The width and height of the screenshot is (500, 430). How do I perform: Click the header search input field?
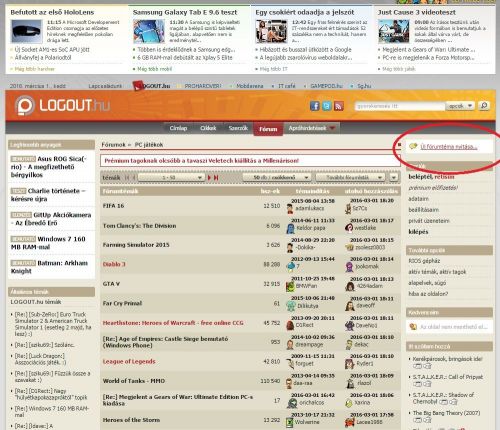pyautogui.click(x=400, y=106)
